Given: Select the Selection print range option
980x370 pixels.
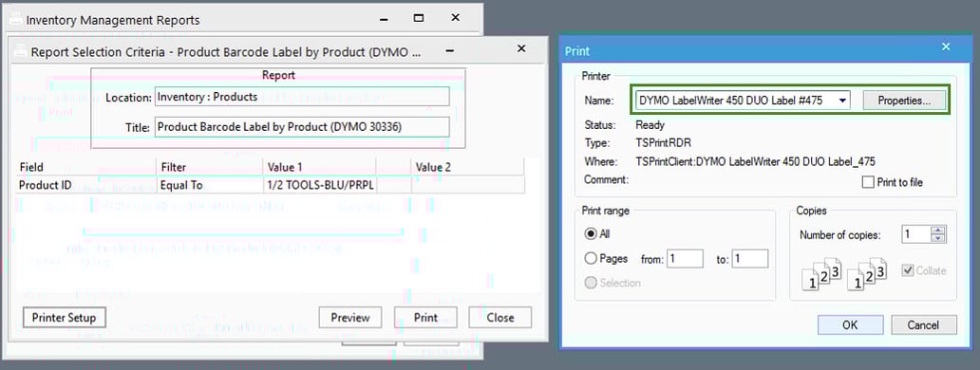Looking at the screenshot, I should 590,283.
